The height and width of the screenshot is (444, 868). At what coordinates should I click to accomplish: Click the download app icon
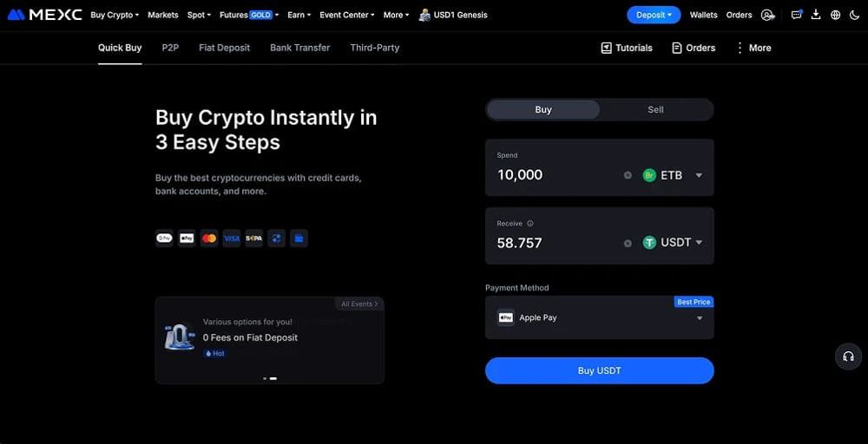tap(815, 15)
